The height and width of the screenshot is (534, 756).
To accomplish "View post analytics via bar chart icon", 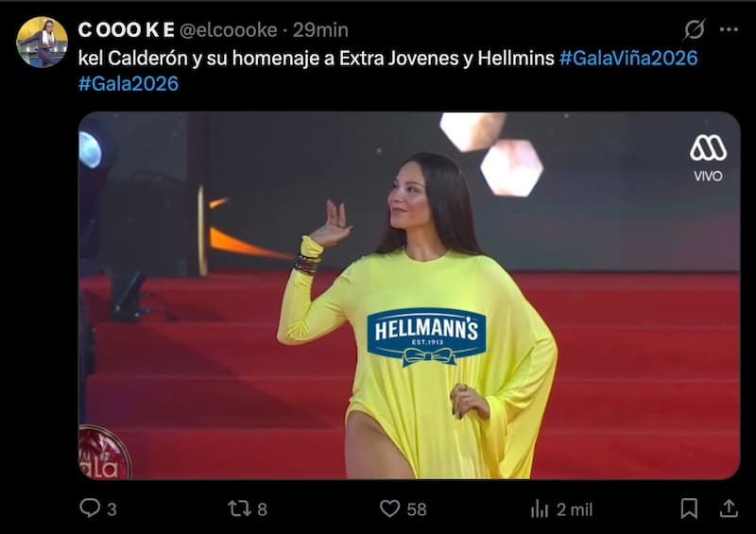I will (x=540, y=508).
